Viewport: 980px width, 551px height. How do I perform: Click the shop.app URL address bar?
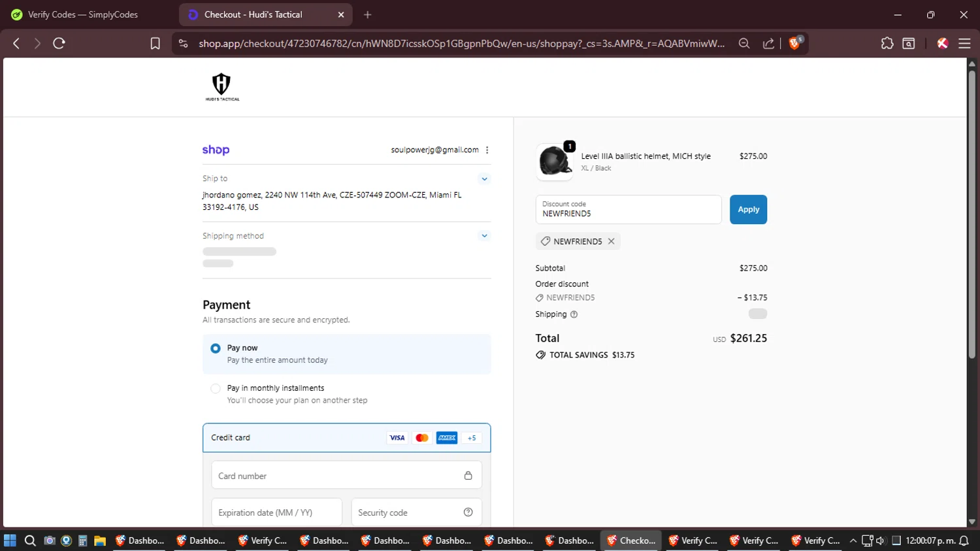[461, 43]
